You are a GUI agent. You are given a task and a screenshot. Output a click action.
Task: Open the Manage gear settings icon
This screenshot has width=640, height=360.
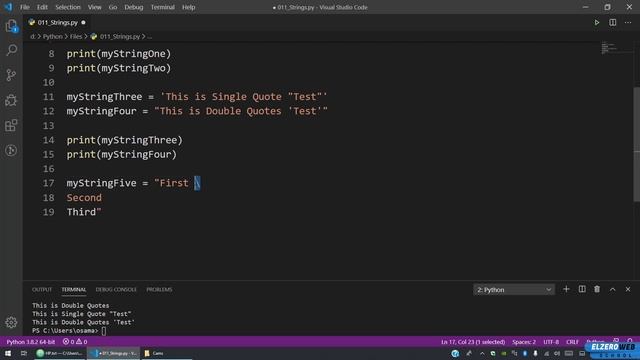pyautogui.click(x=11, y=322)
